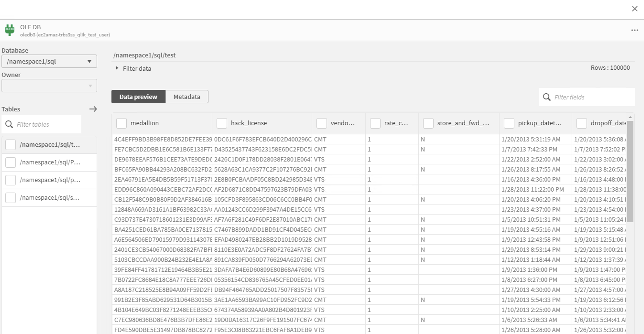Close the data selection dialog
The width and height of the screenshot is (644, 334).
tap(634, 9)
